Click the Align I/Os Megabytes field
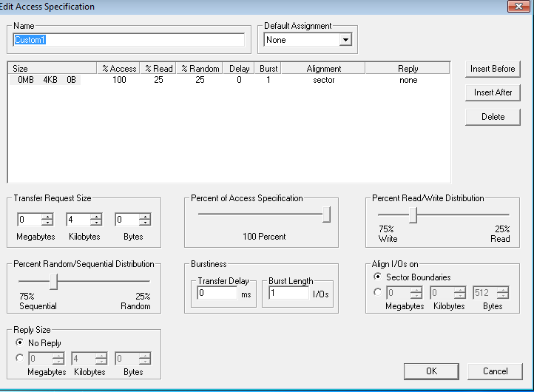This screenshot has width=534, height=392. tap(399, 293)
